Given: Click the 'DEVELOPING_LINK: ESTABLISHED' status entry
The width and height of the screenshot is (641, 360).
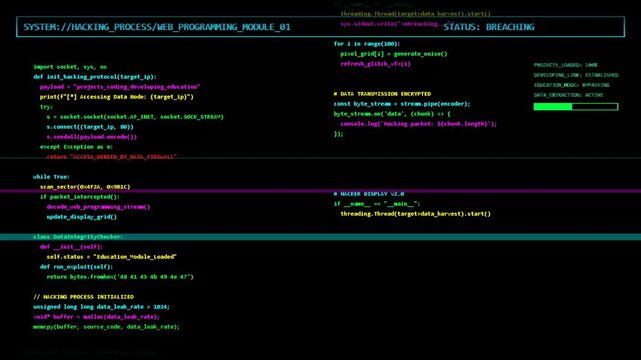Looking at the screenshot, I should [576, 75].
